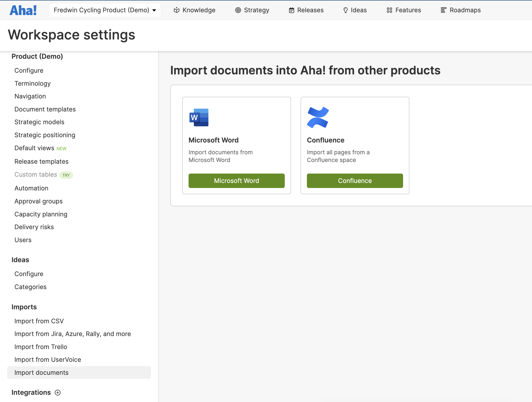
Task: Click the Features grid icon
Action: (389, 10)
